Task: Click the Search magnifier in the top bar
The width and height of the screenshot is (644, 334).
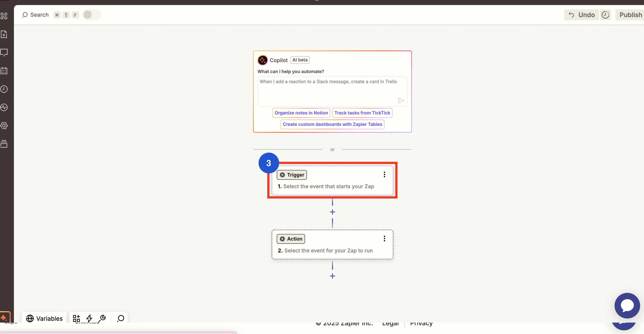Action: [24, 15]
